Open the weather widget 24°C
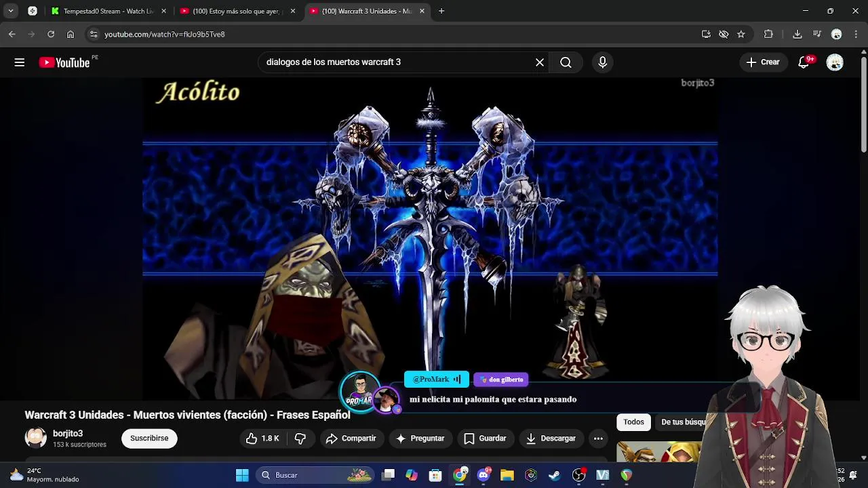The width and height of the screenshot is (868, 488). pyautogui.click(x=45, y=475)
